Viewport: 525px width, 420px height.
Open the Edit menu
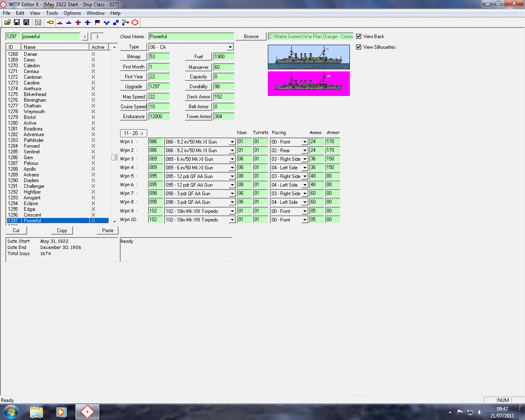[20, 13]
